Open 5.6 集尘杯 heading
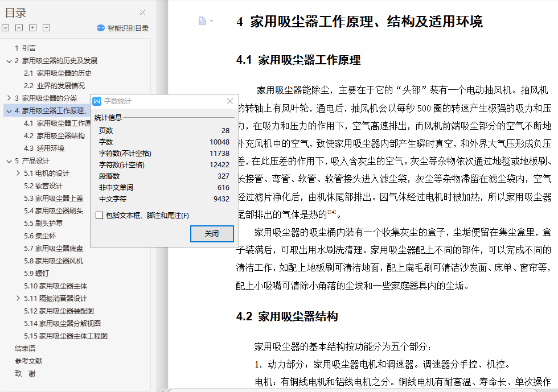Image resolution: width=558 pixels, height=392 pixels. (40, 236)
